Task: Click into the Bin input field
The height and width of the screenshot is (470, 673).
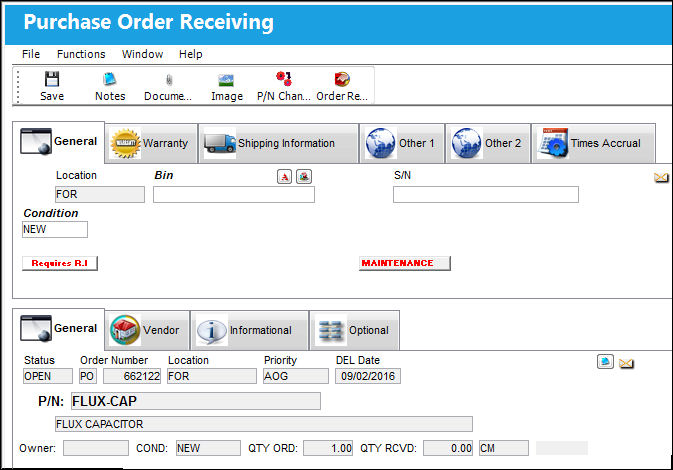Action: (234, 194)
